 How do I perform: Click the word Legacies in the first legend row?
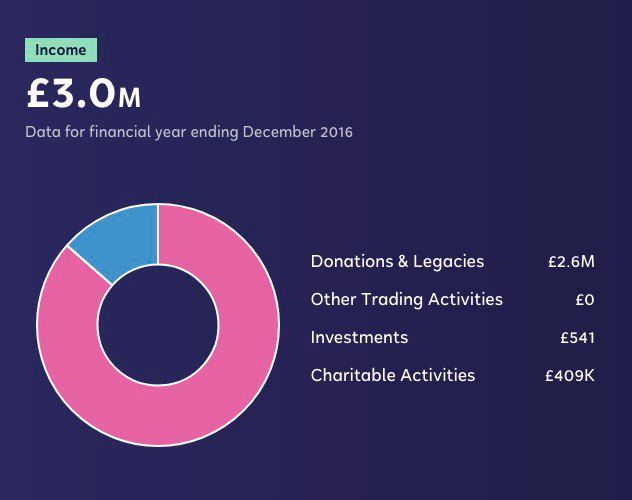point(448,261)
